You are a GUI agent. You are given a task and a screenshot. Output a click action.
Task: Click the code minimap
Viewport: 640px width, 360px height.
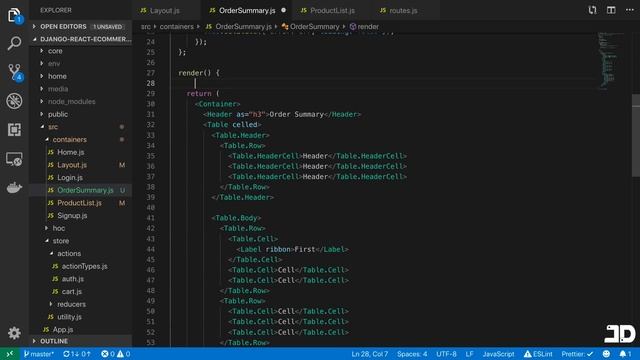pos(608,60)
